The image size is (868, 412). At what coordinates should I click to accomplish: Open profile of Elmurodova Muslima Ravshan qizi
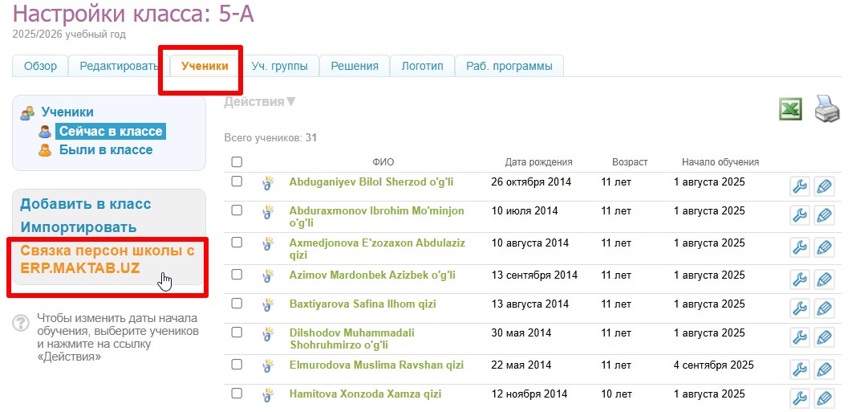pos(376,365)
